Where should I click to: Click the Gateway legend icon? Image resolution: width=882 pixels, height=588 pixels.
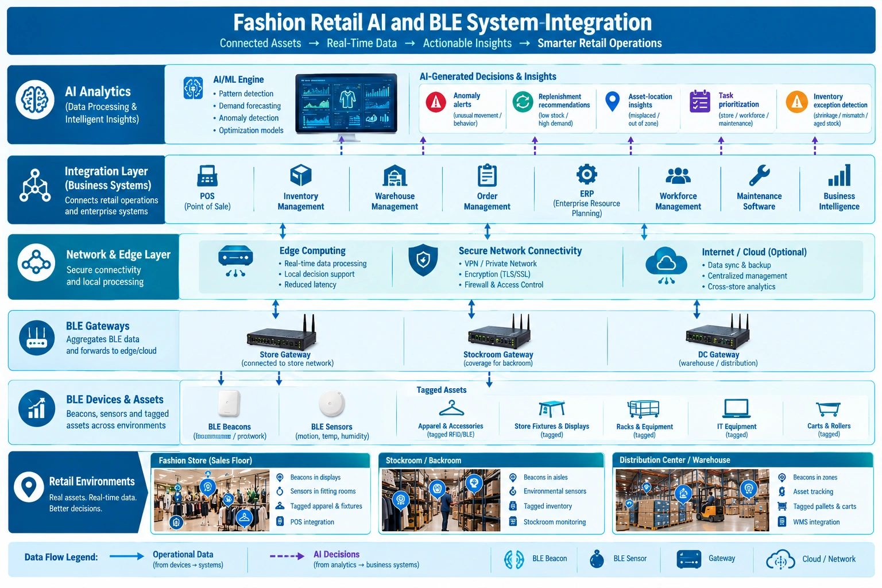pos(689,559)
